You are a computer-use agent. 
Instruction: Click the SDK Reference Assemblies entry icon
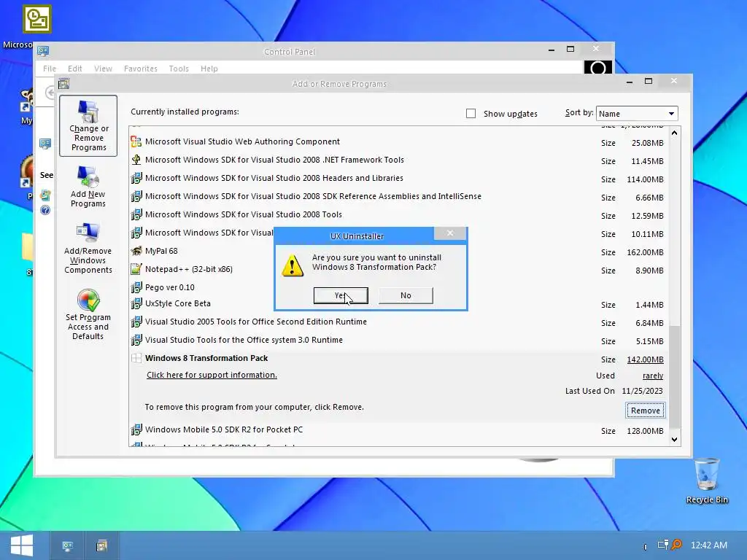click(x=136, y=196)
